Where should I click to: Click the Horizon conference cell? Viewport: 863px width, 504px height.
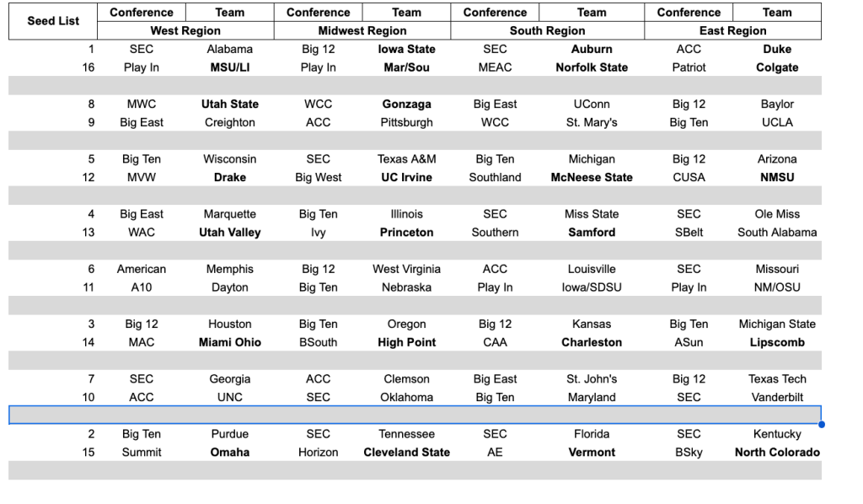319,453
